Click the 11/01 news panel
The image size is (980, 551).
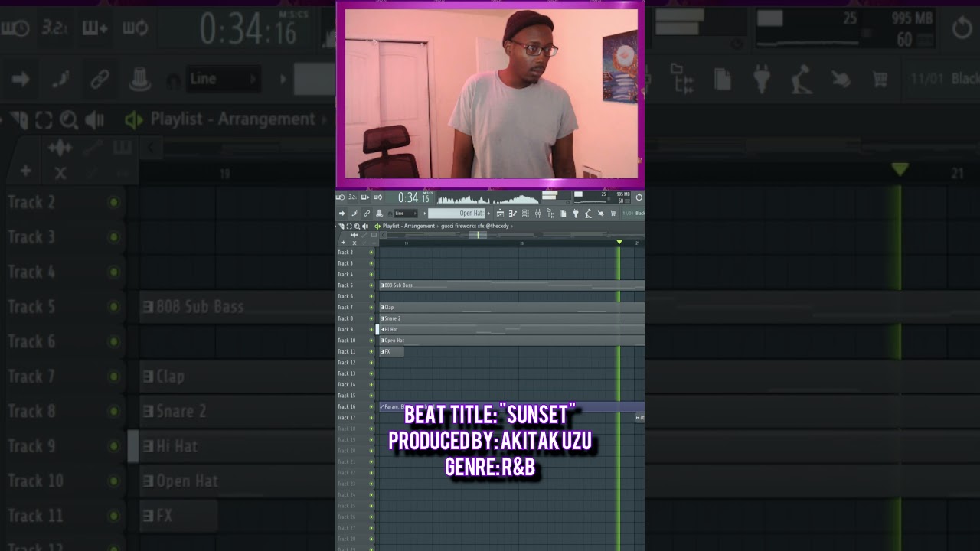(632, 214)
